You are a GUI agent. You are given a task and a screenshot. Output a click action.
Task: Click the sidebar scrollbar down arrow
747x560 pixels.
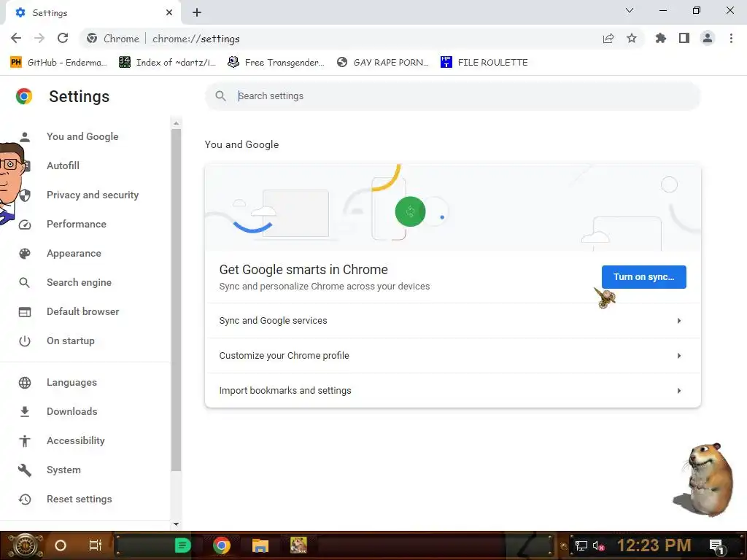click(x=177, y=524)
